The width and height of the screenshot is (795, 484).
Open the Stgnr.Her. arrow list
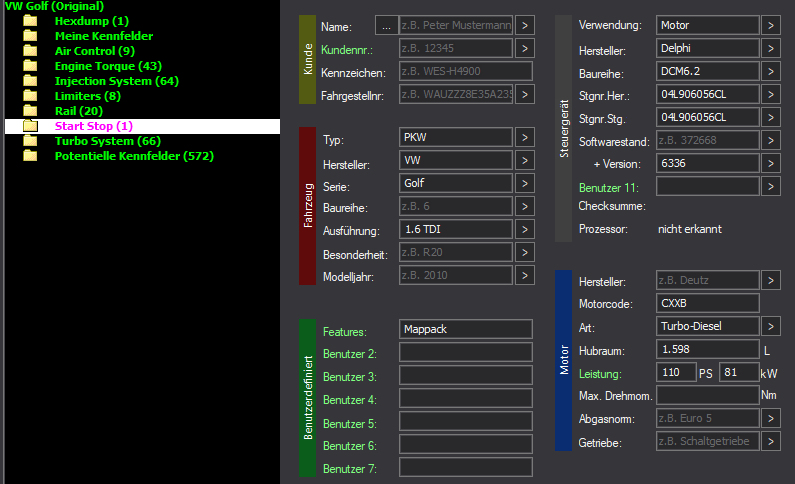771,94
